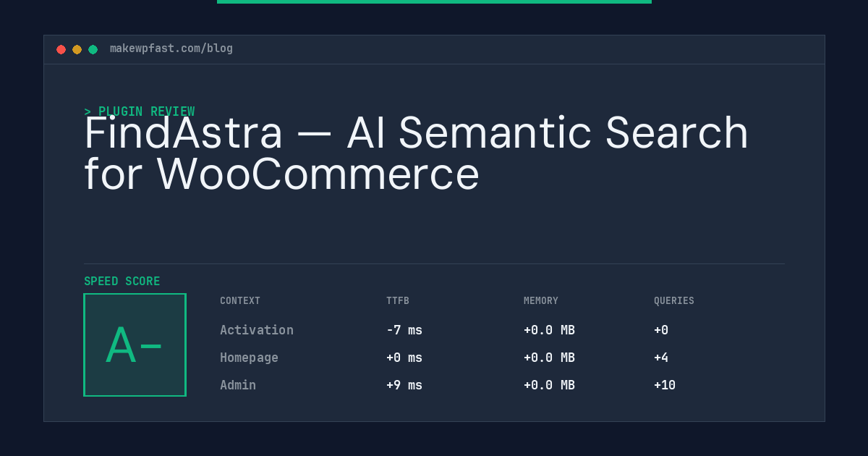Click the Admin queries value +10
868x456 pixels.
coord(665,385)
